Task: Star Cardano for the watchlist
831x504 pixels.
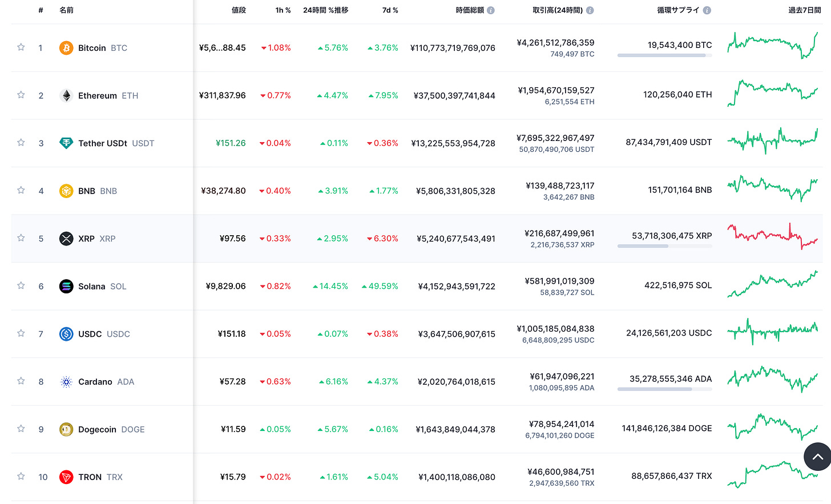Action: 21,381
